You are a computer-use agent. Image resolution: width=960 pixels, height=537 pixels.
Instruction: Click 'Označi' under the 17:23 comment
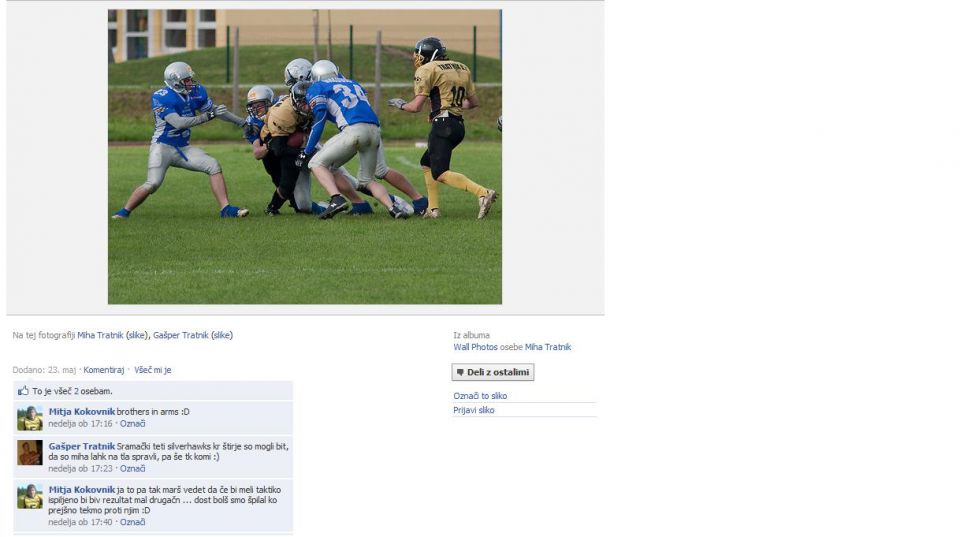click(132, 469)
